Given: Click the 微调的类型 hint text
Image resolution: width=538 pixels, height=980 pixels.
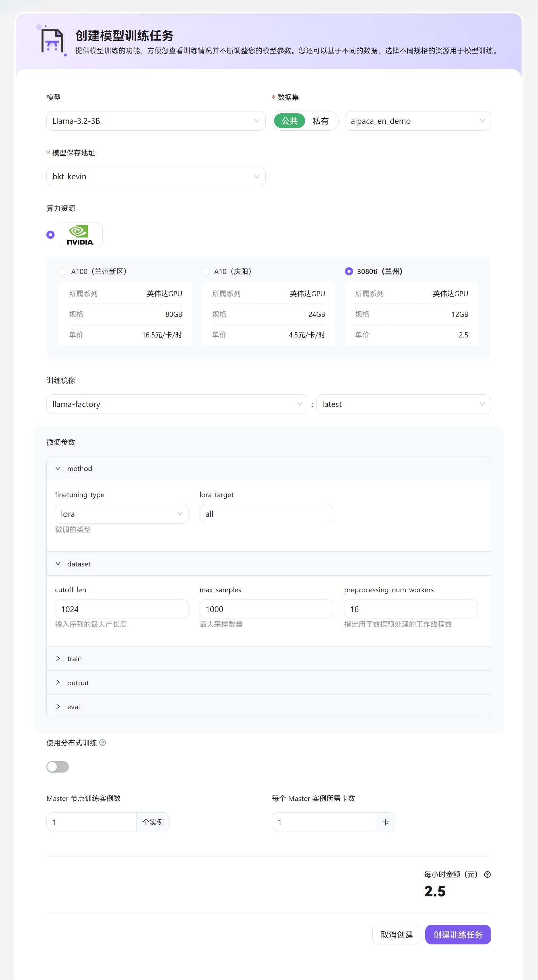Looking at the screenshot, I should 73,530.
